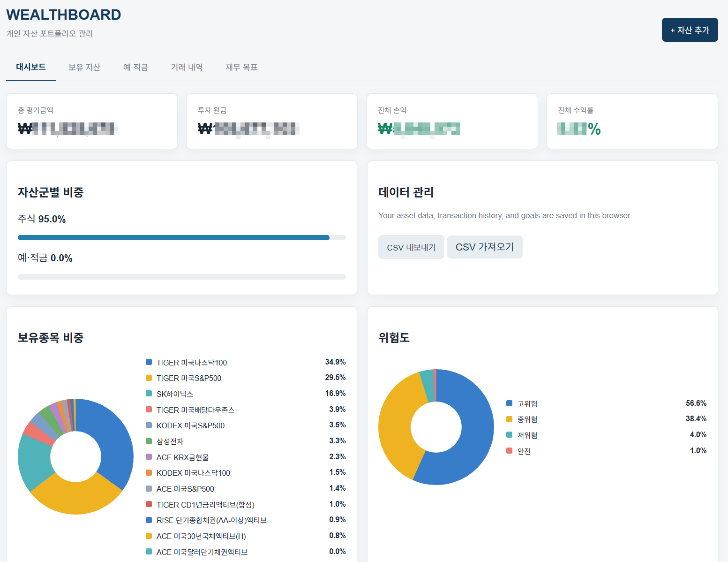Click the 안전 coral legend swatch

(509, 451)
